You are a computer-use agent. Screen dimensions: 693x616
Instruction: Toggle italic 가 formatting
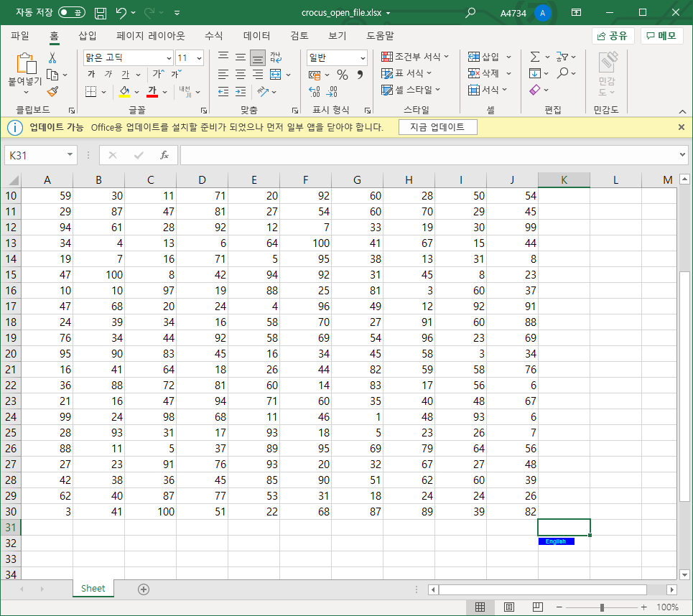coord(108,74)
